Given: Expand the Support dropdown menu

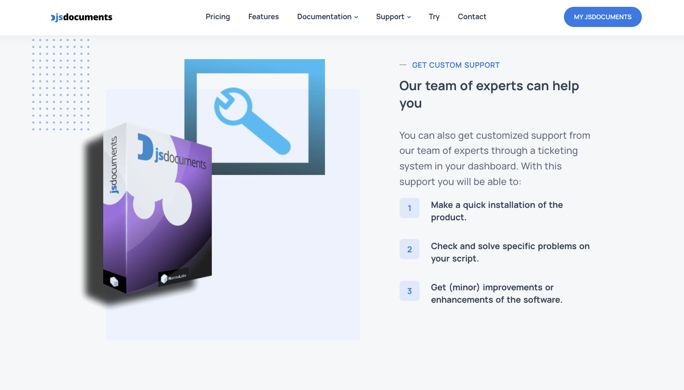Looking at the screenshot, I should (393, 17).
